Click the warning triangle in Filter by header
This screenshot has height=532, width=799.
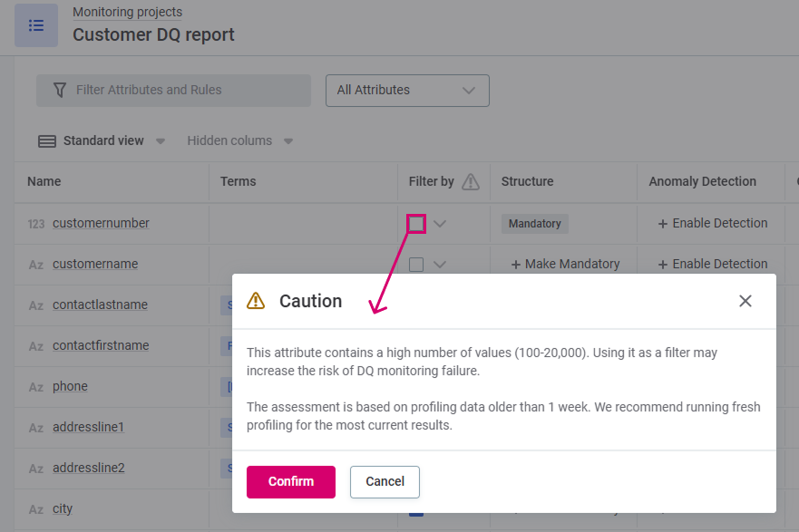click(x=471, y=181)
